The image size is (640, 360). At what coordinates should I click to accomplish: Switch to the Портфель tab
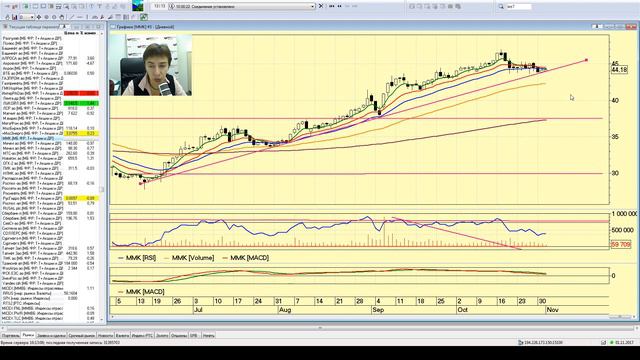[10, 336]
